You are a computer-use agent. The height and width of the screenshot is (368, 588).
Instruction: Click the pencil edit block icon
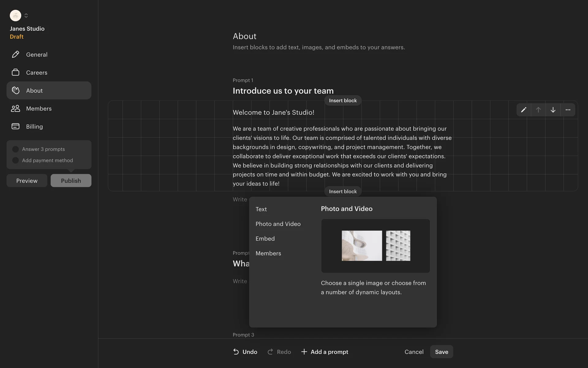point(524,110)
